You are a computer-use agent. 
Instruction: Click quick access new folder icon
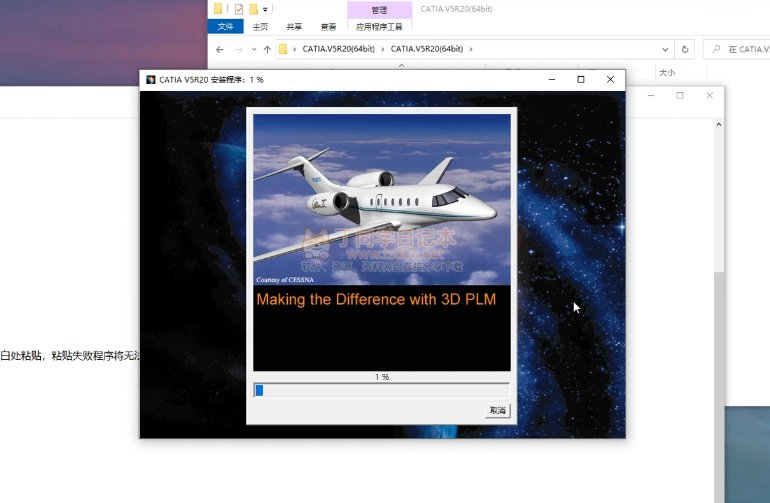tap(253, 9)
